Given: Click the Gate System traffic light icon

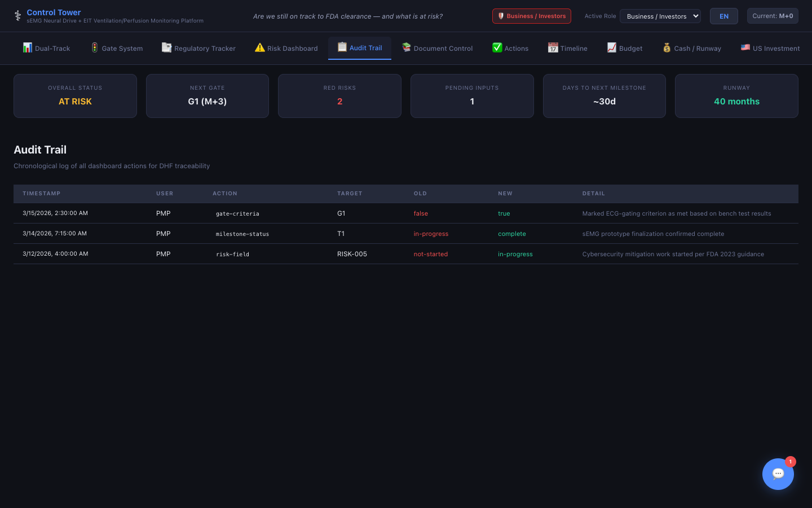Looking at the screenshot, I should (95, 48).
